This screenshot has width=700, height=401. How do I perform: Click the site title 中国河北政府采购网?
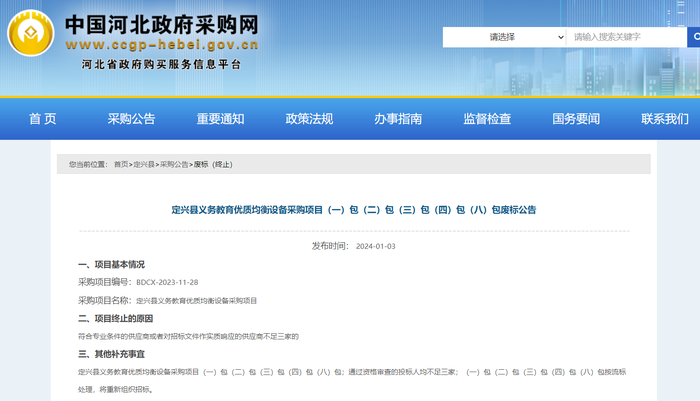(162, 25)
